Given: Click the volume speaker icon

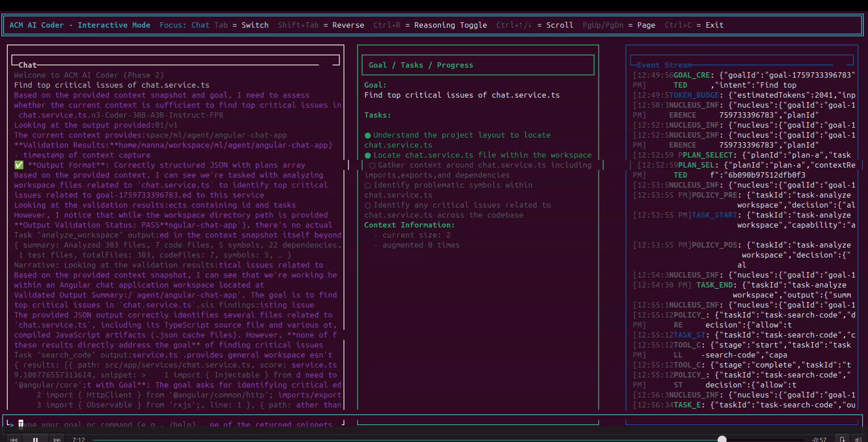Looking at the screenshot, I should pos(858,439).
